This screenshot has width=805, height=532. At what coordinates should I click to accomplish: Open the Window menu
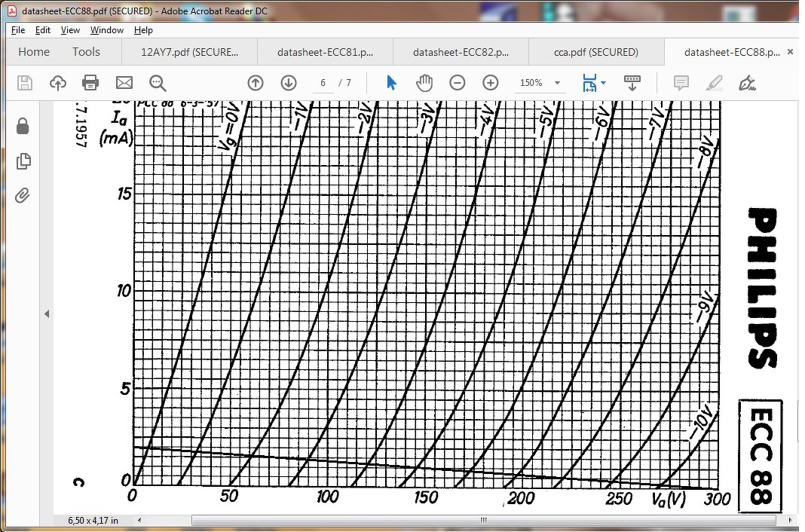coord(107,30)
